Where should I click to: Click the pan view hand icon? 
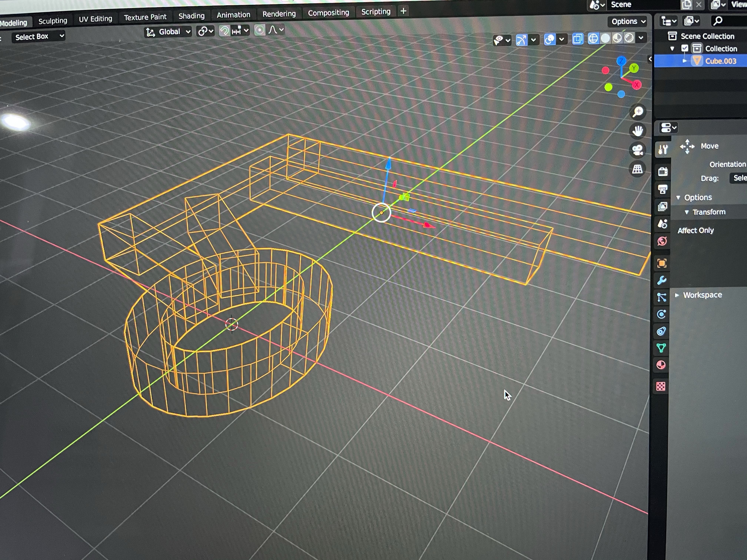pyautogui.click(x=638, y=131)
